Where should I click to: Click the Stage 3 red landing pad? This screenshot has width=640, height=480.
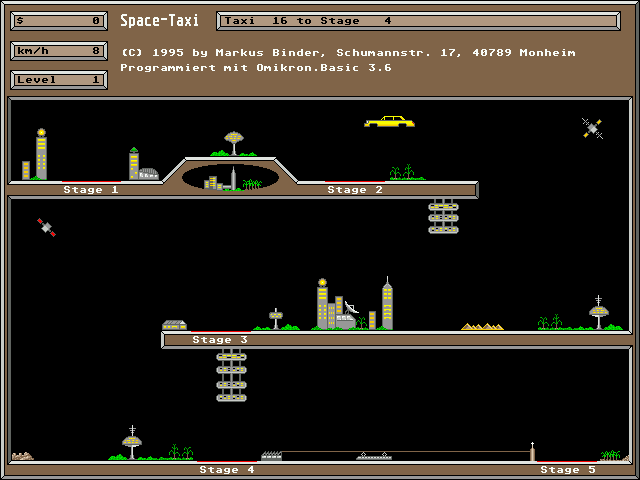(x=221, y=331)
